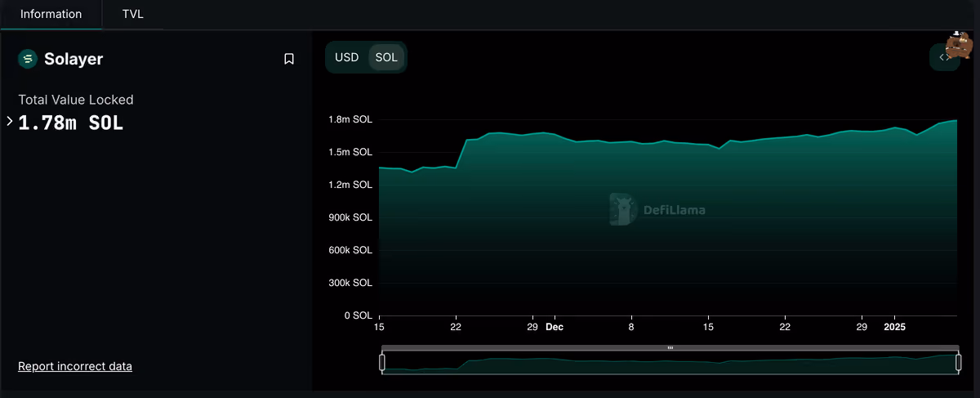Click the 300k SOL axis label

tap(350, 283)
